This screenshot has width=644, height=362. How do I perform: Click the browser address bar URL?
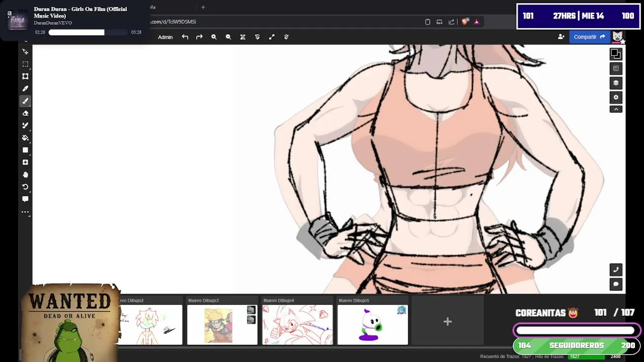click(174, 22)
